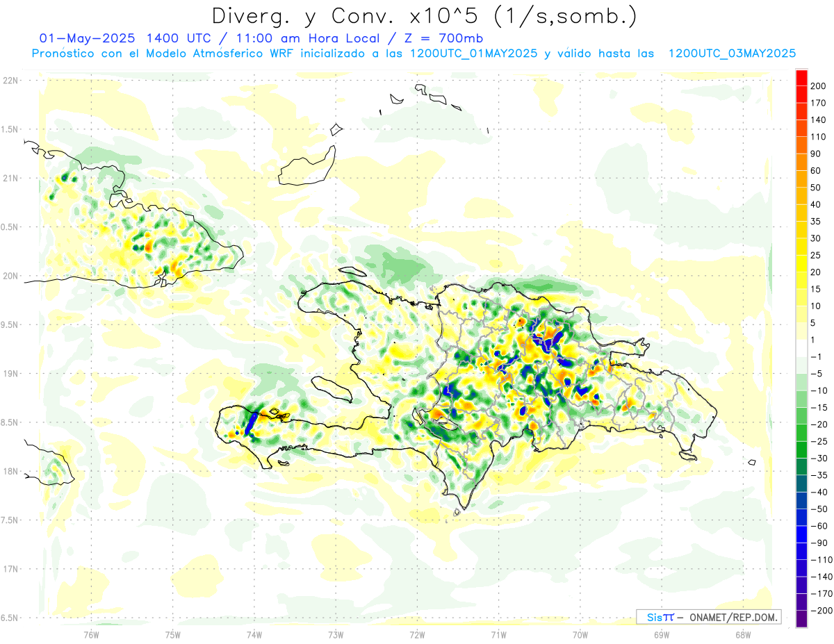834x644 pixels.
Task: Select the '-200' colorbar value
Action: (822, 611)
